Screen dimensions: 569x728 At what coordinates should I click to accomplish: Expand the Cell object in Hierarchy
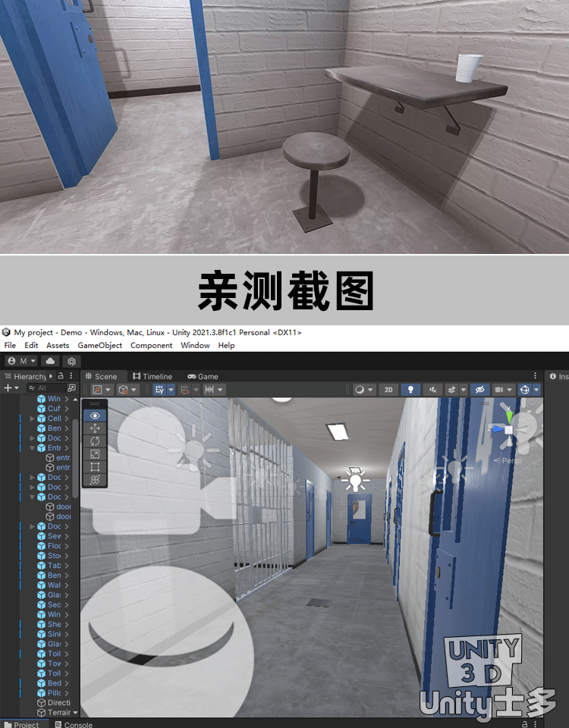(x=32, y=419)
